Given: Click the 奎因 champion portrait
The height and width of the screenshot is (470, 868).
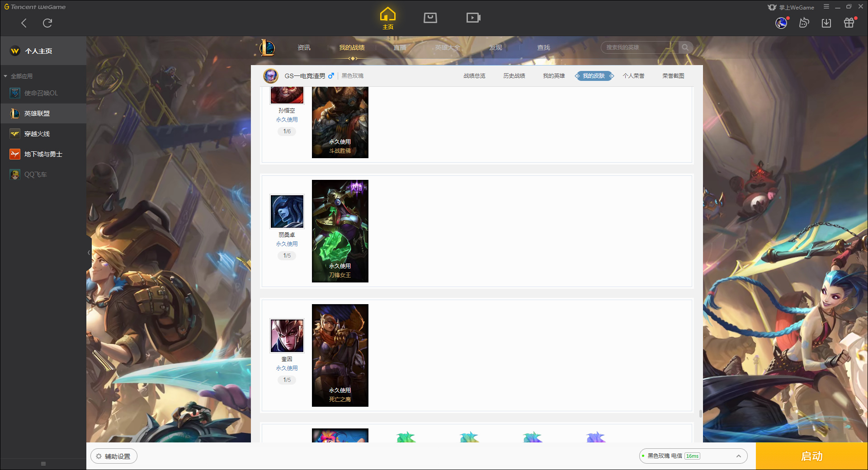Looking at the screenshot, I should [287, 336].
